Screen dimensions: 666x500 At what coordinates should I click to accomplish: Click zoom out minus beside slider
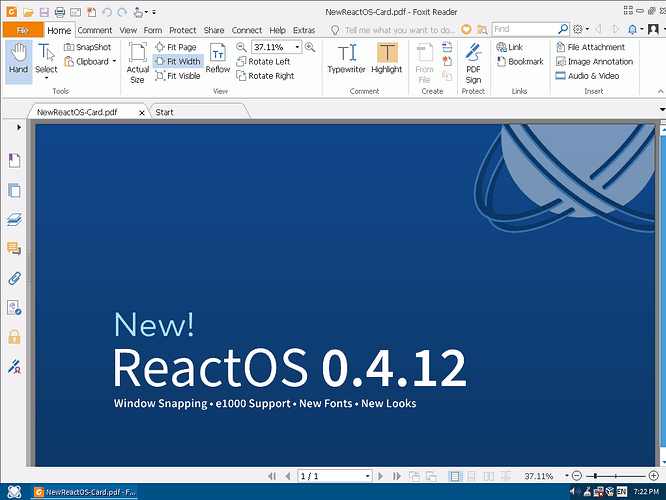click(577, 476)
